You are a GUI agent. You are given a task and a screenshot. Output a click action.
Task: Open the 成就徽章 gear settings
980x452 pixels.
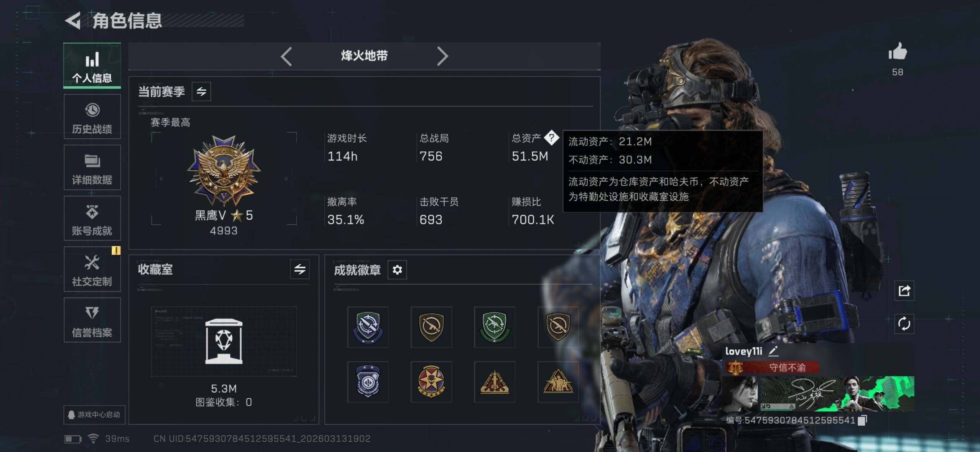397,270
